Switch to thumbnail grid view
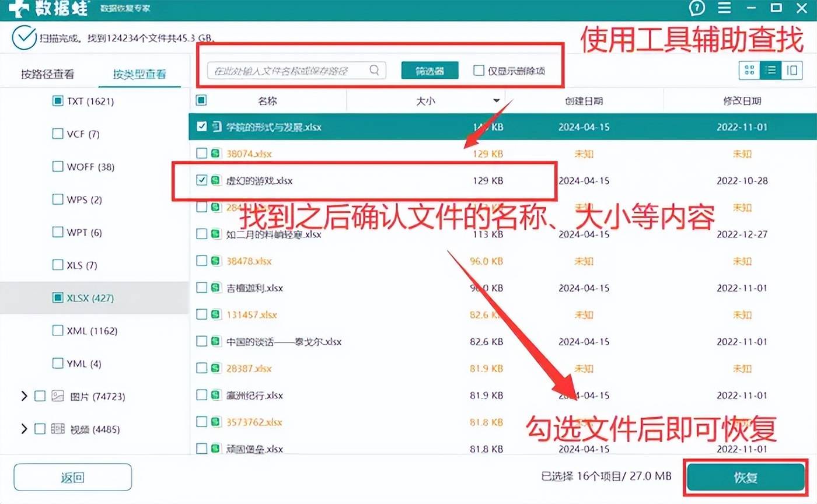This screenshot has width=817, height=504. [x=750, y=71]
